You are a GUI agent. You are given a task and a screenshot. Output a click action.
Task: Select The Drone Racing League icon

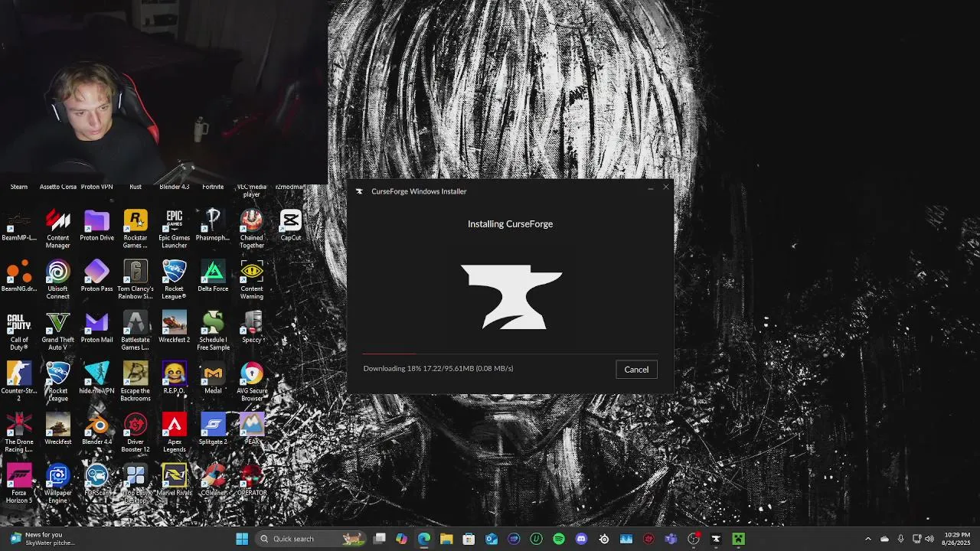(x=19, y=434)
